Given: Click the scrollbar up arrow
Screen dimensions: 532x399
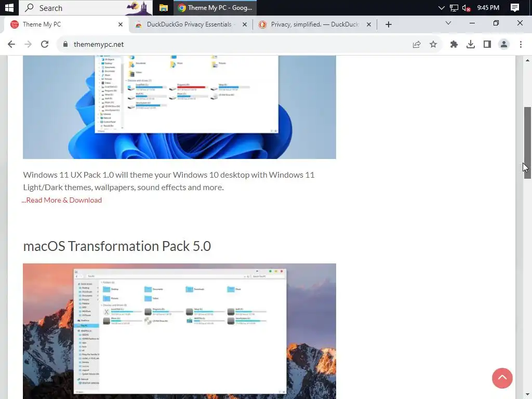Looking at the screenshot, I should pos(527,60).
